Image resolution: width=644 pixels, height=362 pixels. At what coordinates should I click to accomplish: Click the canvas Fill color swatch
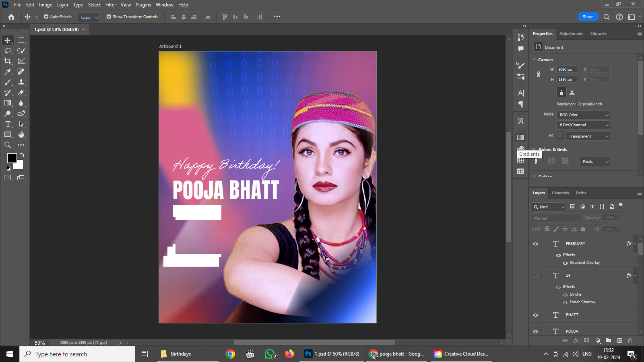(x=560, y=136)
